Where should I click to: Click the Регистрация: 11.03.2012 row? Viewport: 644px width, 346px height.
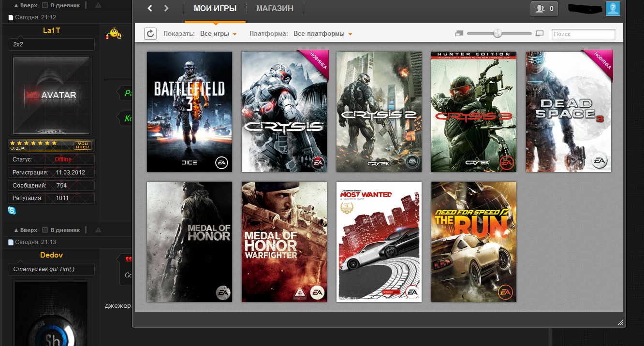pyautogui.click(x=51, y=173)
